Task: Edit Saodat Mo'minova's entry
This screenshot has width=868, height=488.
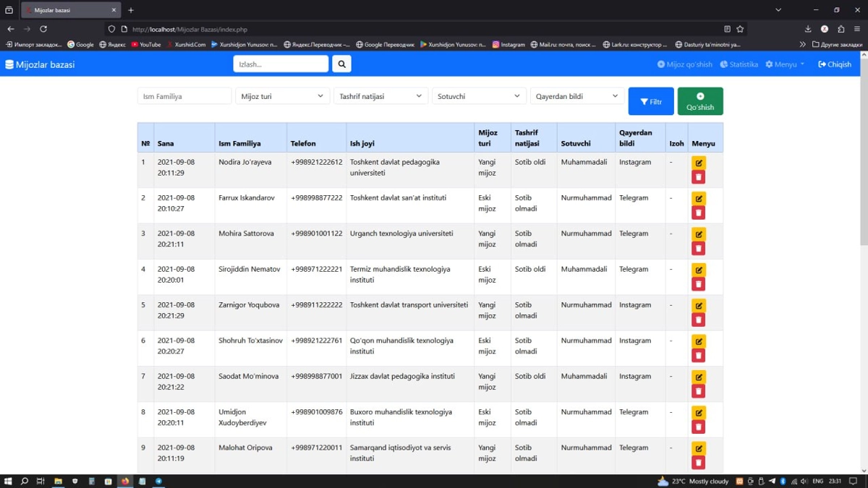Action: tap(698, 377)
